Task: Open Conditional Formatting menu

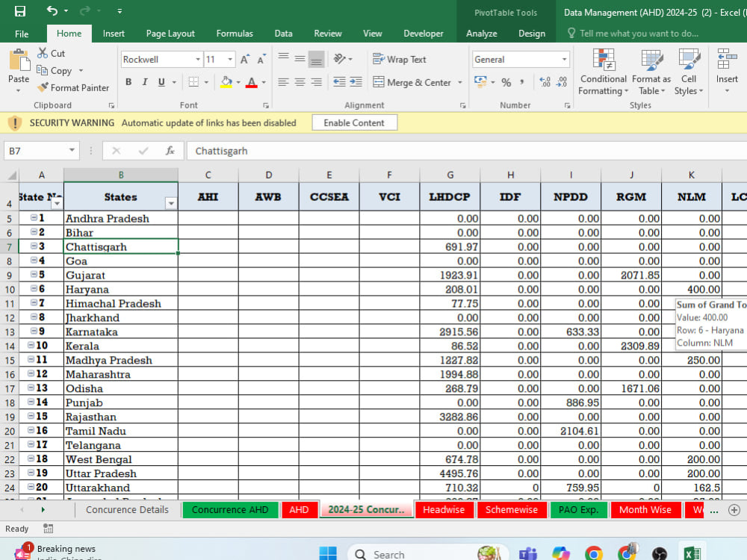Action: coord(603,72)
